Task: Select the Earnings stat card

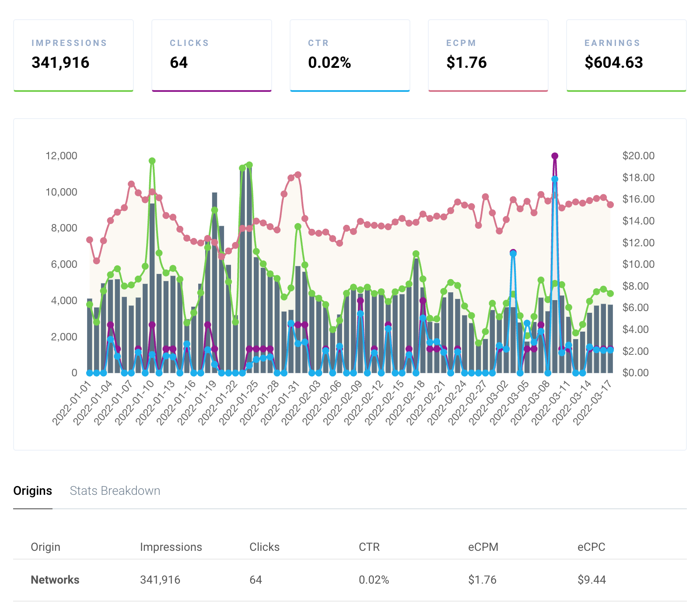Action: 626,55
